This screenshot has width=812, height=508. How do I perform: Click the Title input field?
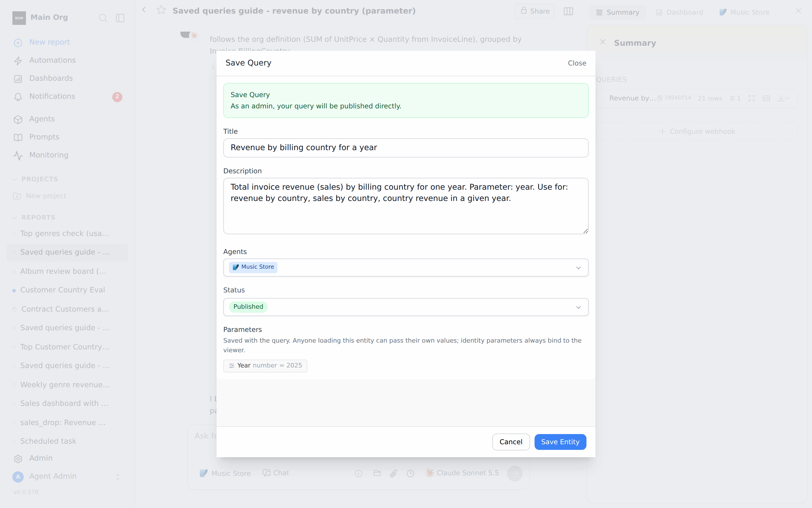pos(406,148)
